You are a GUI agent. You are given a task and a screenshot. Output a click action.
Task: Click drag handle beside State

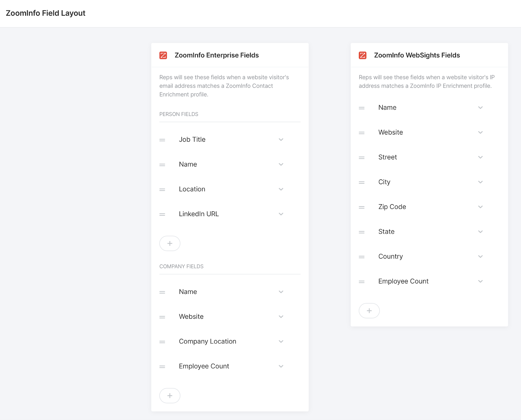coord(361,232)
